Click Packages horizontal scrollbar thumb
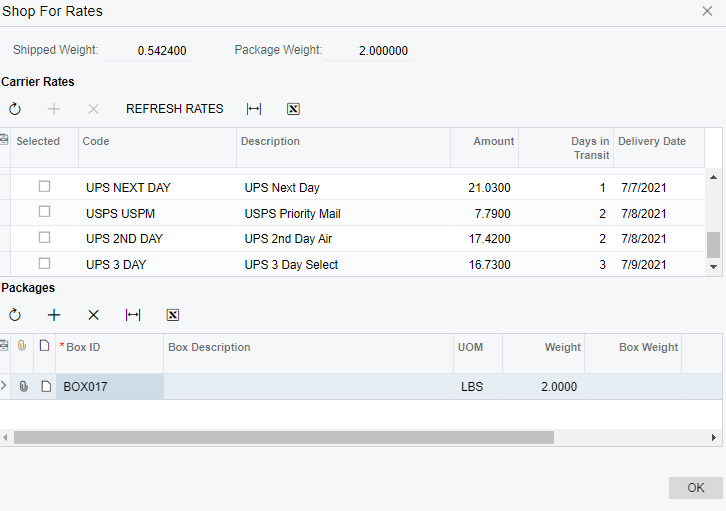 pyautogui.click(x=284, y=437)
